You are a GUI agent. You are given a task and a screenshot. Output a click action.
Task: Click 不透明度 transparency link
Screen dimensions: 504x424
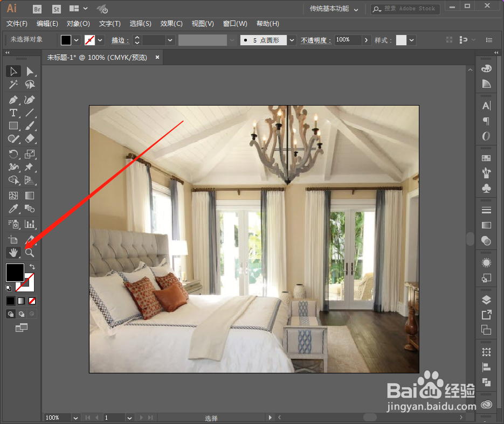tap(316, 40)
